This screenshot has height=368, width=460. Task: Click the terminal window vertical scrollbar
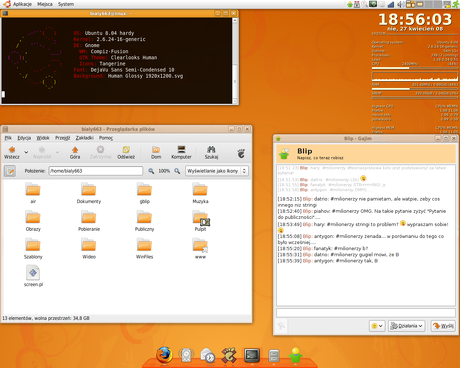(x=235, y=60)
